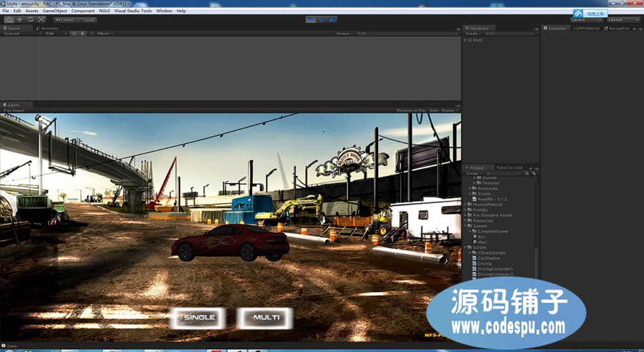The image size is (644, 352).
Task: Click the SINGLE button in game
Action: pyautogui.click(x=199, y=318)
